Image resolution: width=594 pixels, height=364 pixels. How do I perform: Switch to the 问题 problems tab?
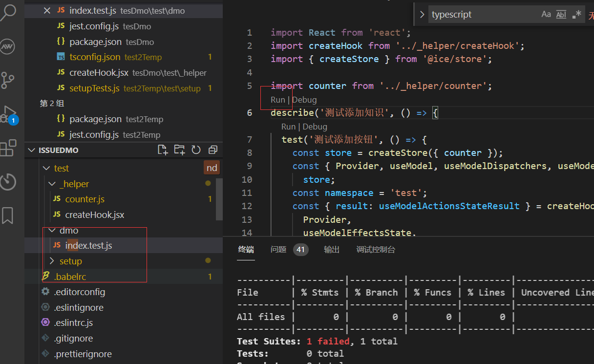(x=278, y=250)
